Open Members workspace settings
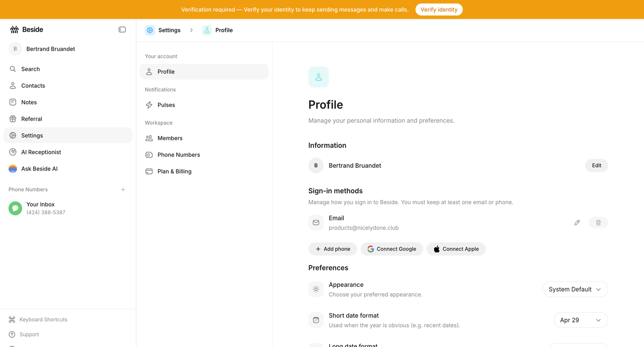 coord(204,138)
